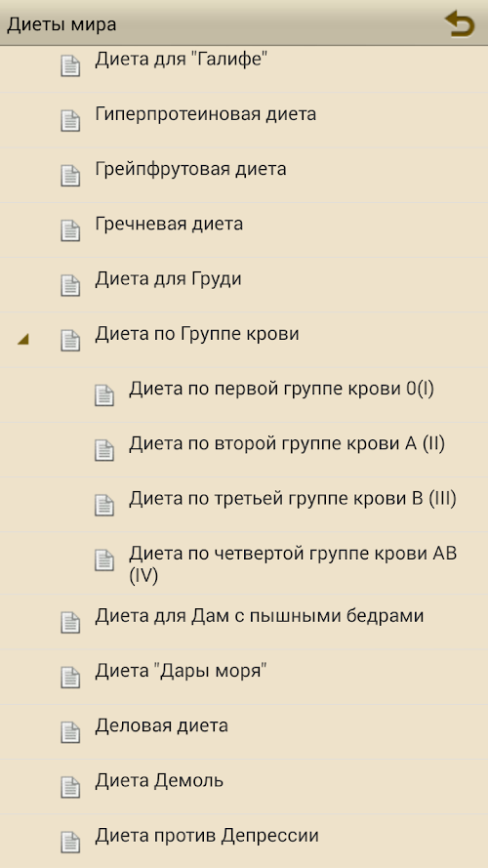488x868 pixels.
Task: Click page icon beside Диета для Груди
Action: click(70, 284)
